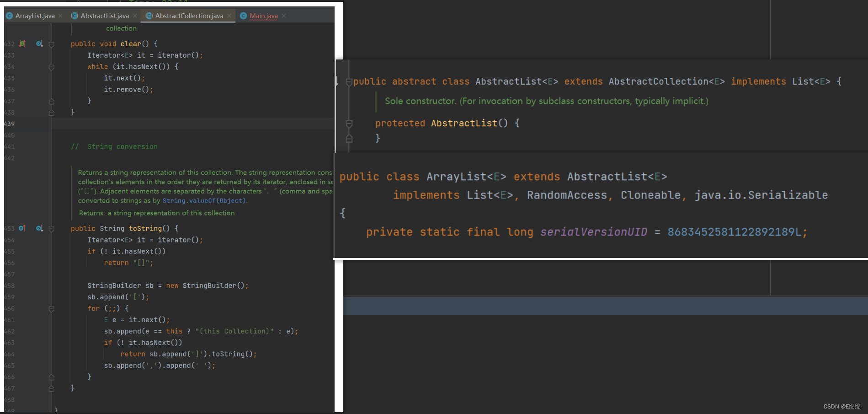This screenshot has height=414, width=868.
Task: Click the override gutter icon at line 432
Action: point(22,43)
